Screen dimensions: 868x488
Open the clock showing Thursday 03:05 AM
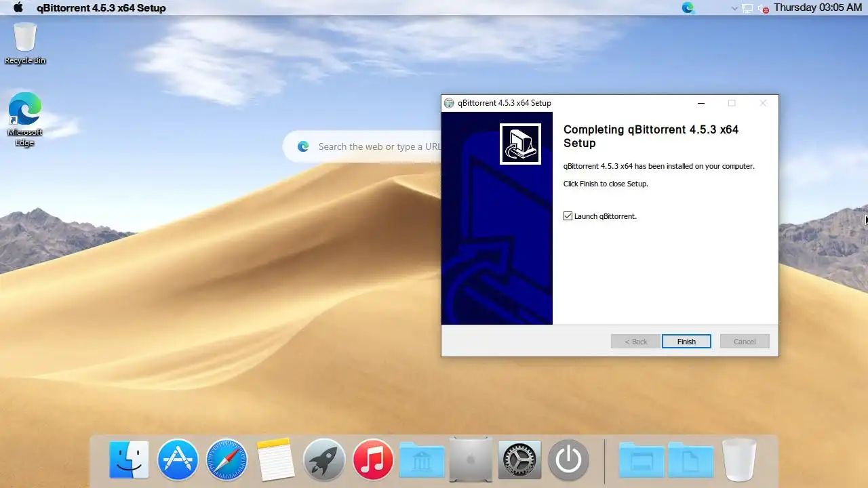point(818,7)
